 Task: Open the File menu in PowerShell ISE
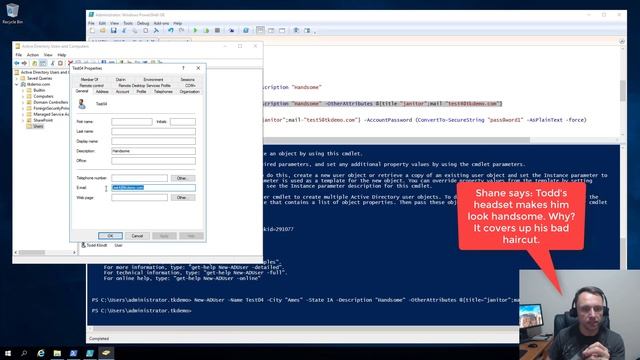coord(91,23)
